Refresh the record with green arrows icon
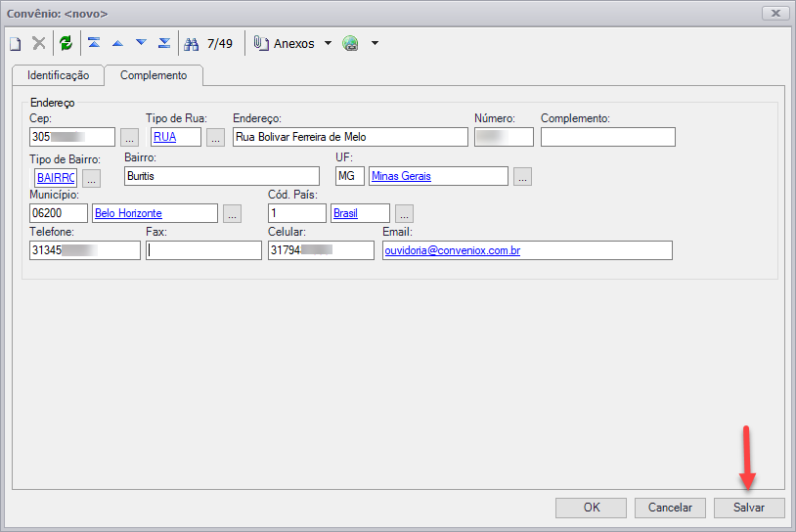Image resolution: width=796 pixels, height=532 pixels. pos(66,43)
